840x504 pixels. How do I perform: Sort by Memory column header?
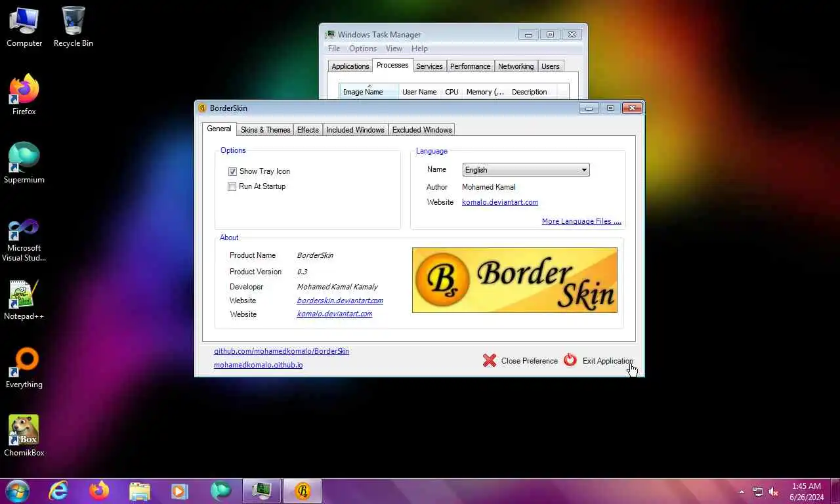485,91
